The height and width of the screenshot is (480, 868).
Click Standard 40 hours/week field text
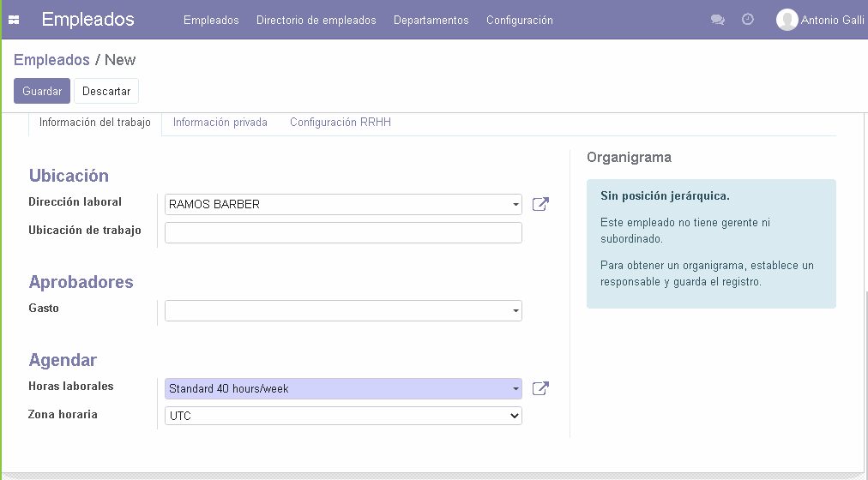click(x=229, y=389)
